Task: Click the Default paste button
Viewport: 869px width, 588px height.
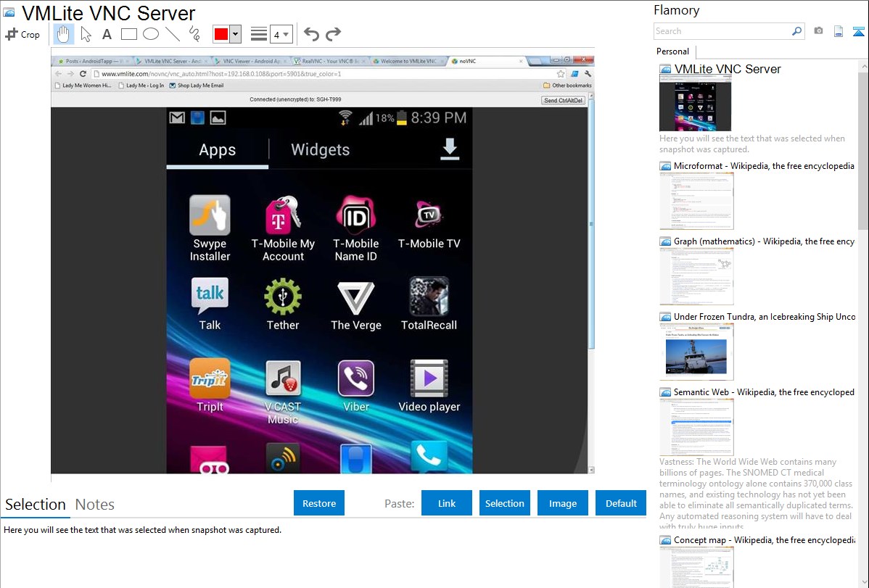Action: coord(621,503)
